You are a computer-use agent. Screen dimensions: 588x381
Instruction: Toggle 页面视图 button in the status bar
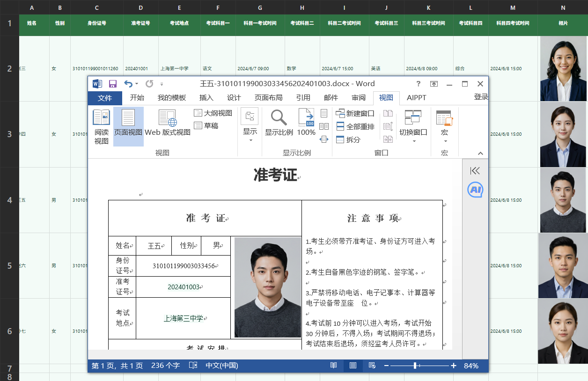coord(353,366)
